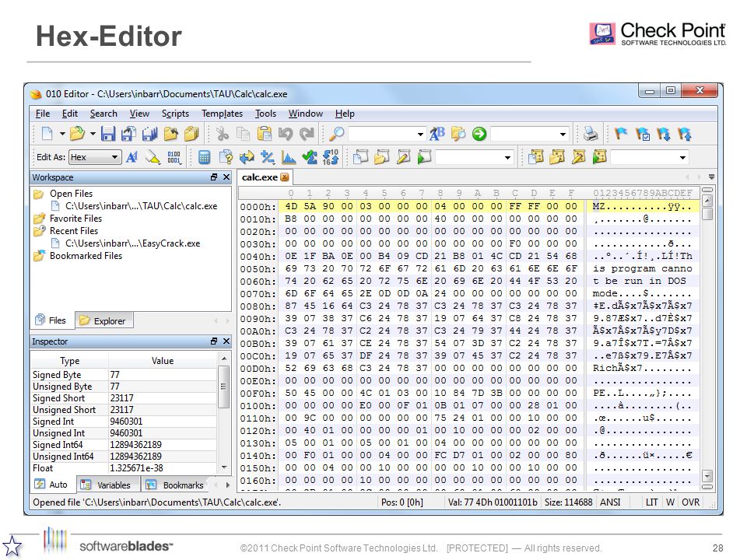The width and height of the screenshot is (747, 560).
Task: Expand the Goto address dropdown
Action: 563,135
